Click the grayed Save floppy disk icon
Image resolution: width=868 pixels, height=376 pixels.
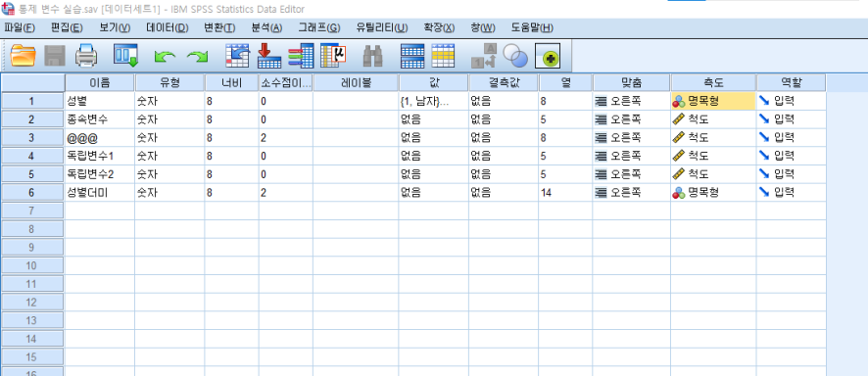pyautogui.click(x=55, y=56)
